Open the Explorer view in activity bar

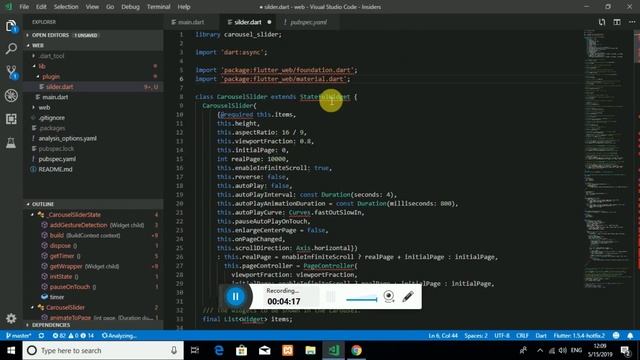11,26
